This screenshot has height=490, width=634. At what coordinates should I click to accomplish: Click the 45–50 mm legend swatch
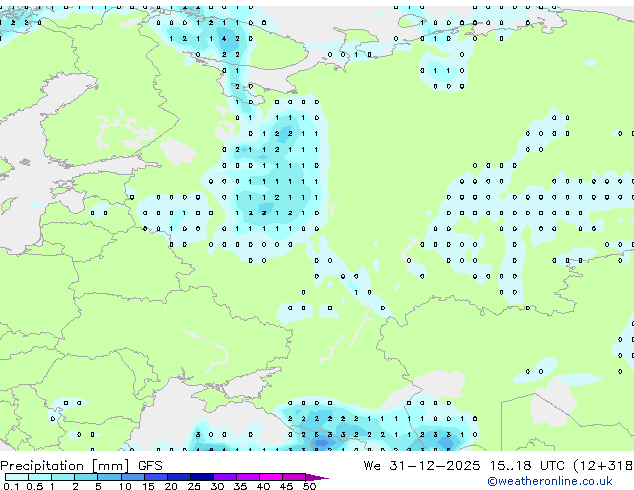pyautogui.click(x=294, y=477)
